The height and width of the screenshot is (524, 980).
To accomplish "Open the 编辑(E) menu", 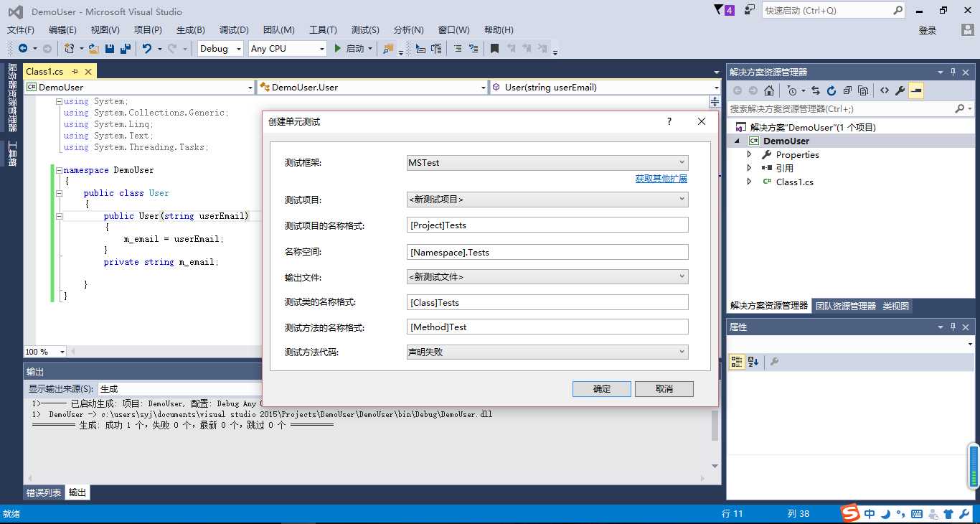I will click(62, 30).
